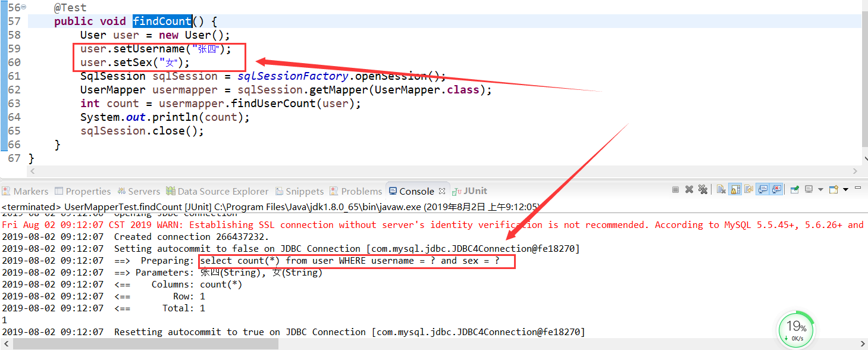Close the Console tab via its X
The width and height of the screenshot is (868, 350).
(x=442, y=191)
